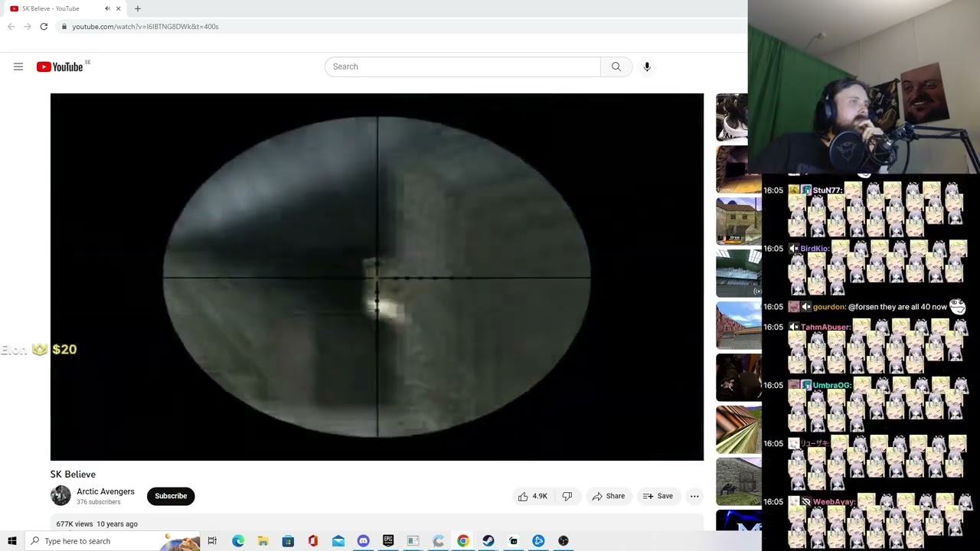Click the browser address bar URL
Image resolution: width=980 pixels, height=551 pixels.
145,26
